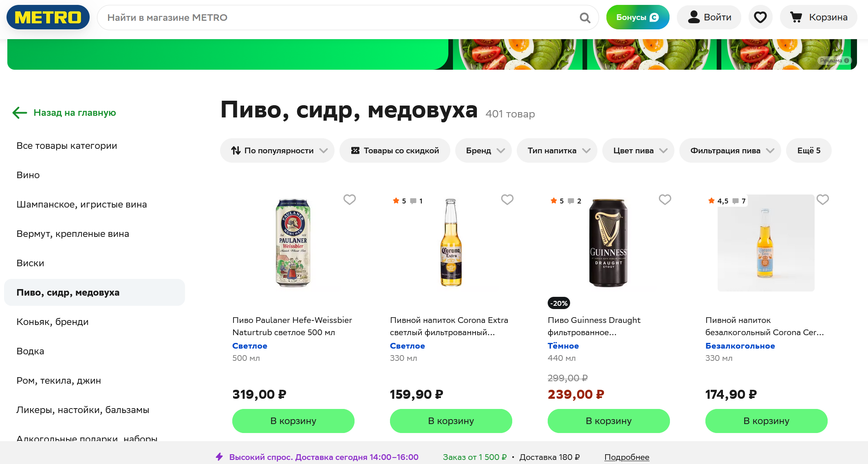Focus the Найти в магазине METRO search field
The width and height of the screenshot is (868, 464).
click(338, 18)
